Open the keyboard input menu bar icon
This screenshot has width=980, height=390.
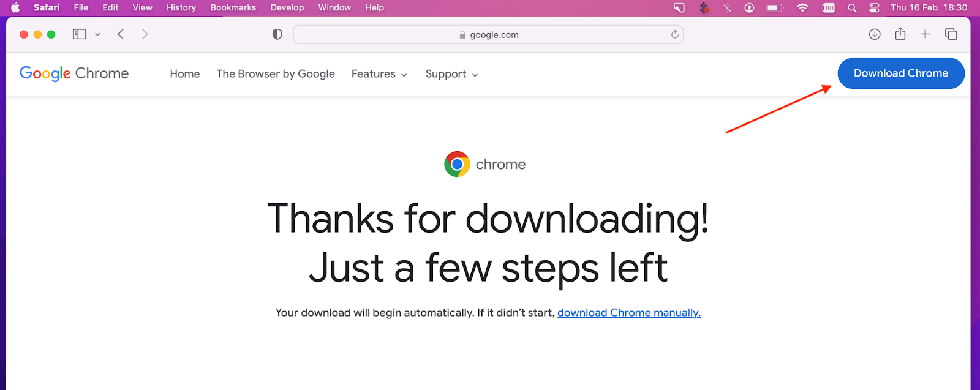click(828, 8)
